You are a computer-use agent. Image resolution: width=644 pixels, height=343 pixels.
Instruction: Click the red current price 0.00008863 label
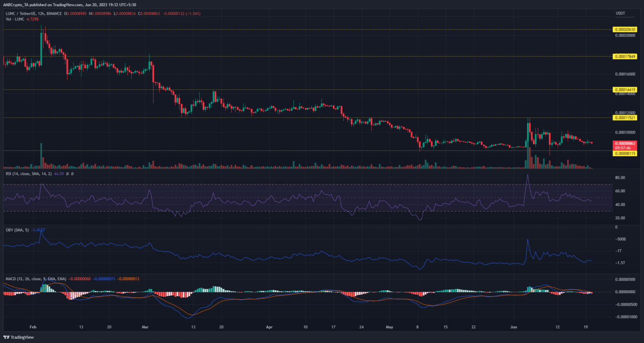pos(625,144)
